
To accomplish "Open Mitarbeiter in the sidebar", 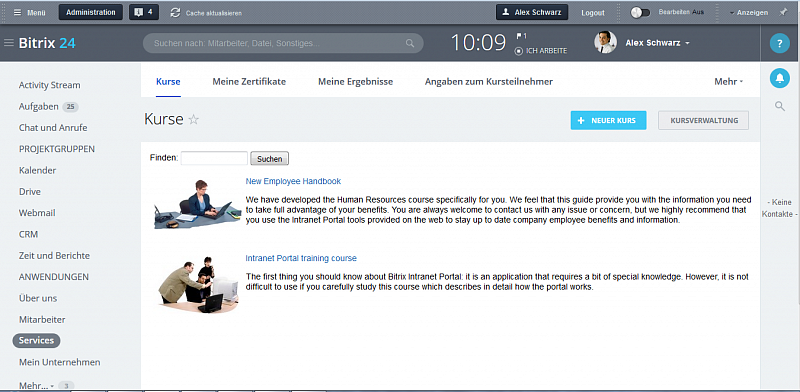I will click(42, 320).
